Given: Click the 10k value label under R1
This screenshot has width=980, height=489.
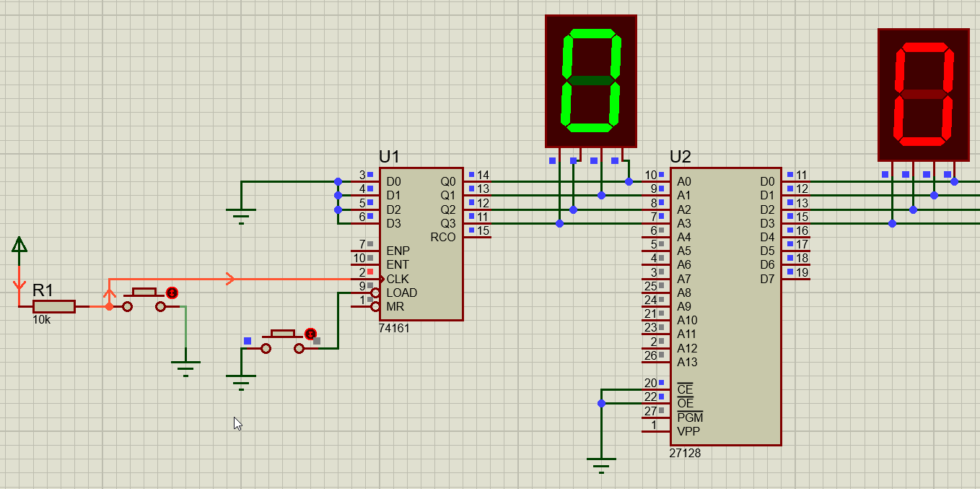Looking at the screenshot, I should (x=41, y=319).
